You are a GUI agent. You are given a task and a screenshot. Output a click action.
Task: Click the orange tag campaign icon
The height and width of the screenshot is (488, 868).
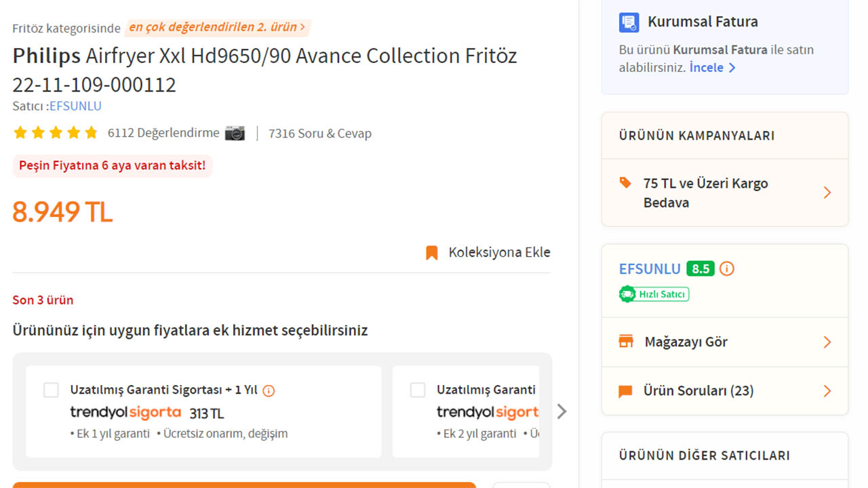tap(625, 183)
